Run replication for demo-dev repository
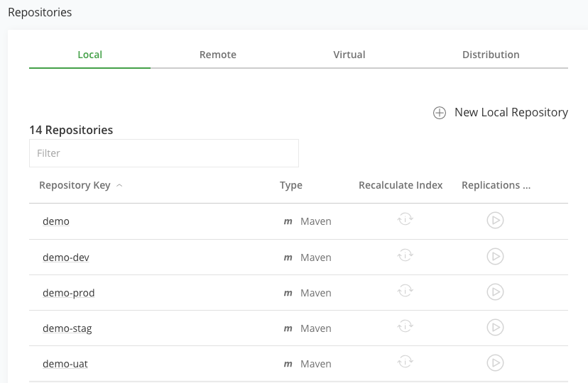Screen dimensions: 588x383 [495, 256]
